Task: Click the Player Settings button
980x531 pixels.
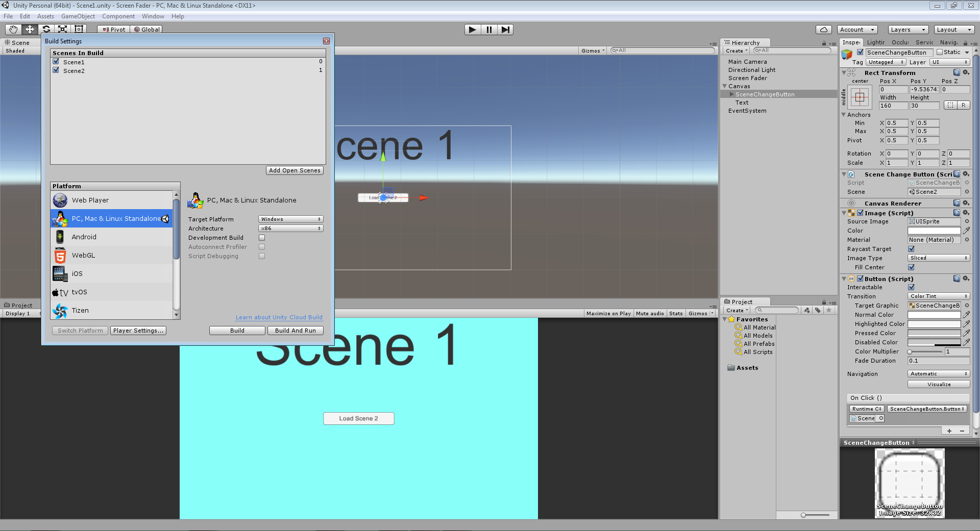Action: pos(138,331)
